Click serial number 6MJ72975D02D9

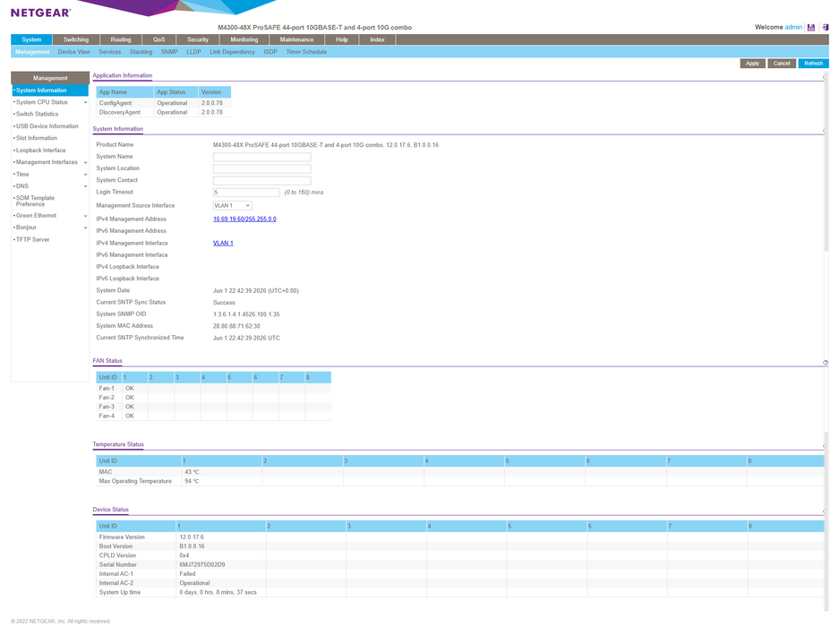coord(202,565)
